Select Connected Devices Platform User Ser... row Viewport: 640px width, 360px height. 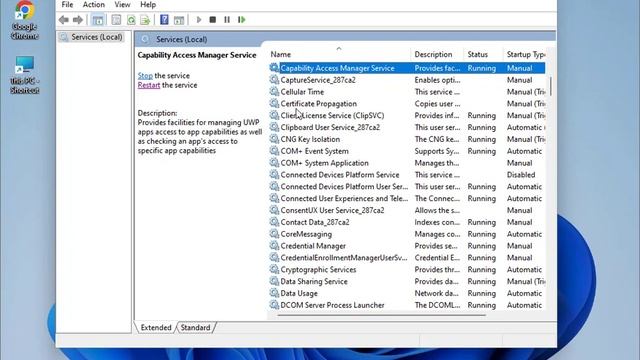(x=407, y=187)
